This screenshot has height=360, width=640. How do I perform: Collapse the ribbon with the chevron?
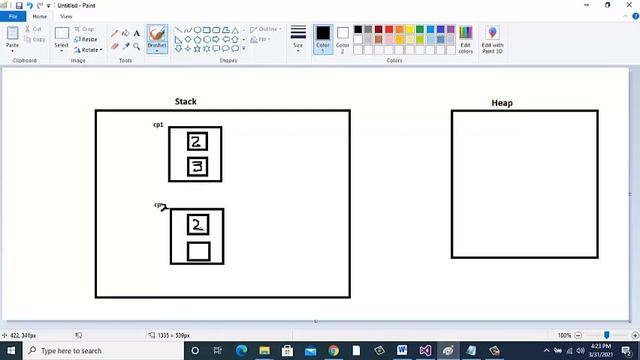625,16
